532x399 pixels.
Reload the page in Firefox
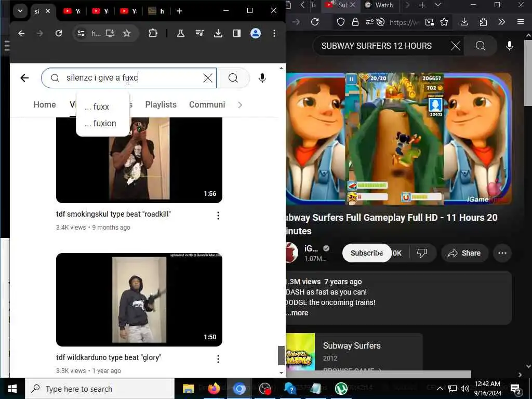pos(315,22)
